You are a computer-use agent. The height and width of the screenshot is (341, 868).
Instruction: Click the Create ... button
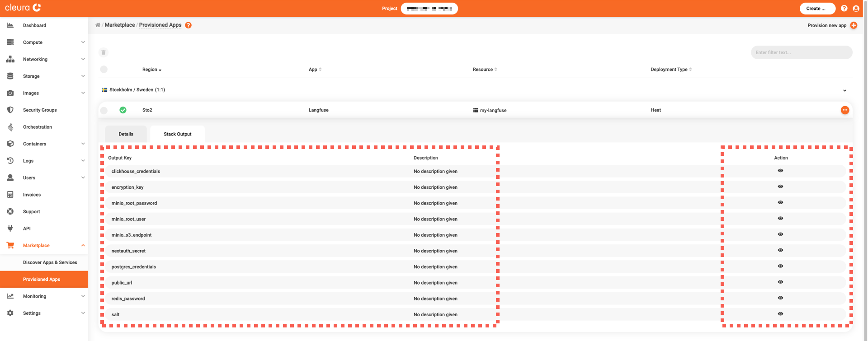pyautogui.click(x=817, y=9)
